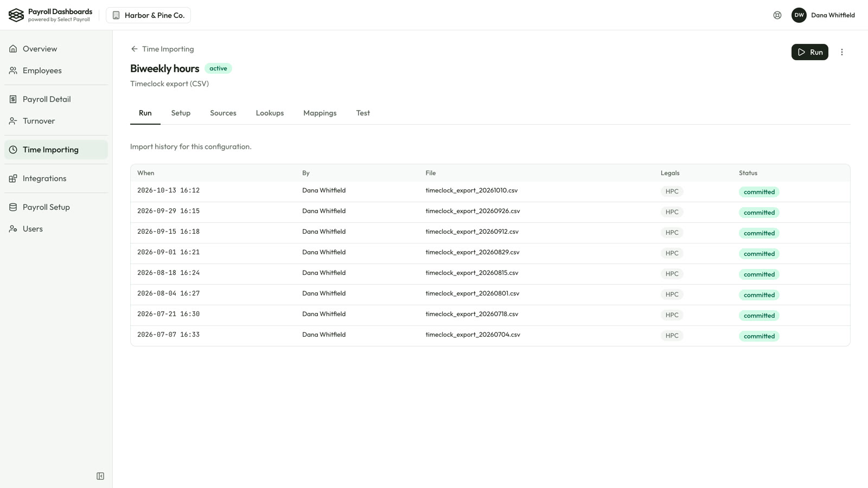This screenshot has height=488, width=868.
Task: Select the Run tab
Action: point(145,113)
